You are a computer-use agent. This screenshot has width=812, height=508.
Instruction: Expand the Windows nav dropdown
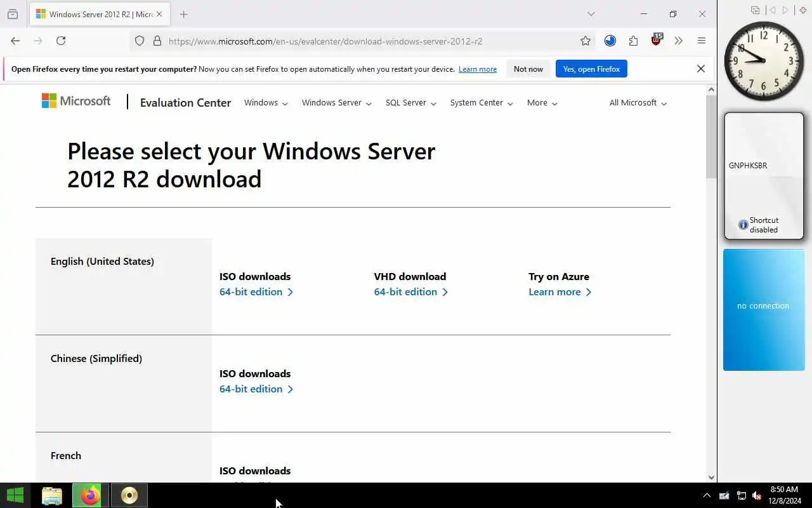pos(266,103)
